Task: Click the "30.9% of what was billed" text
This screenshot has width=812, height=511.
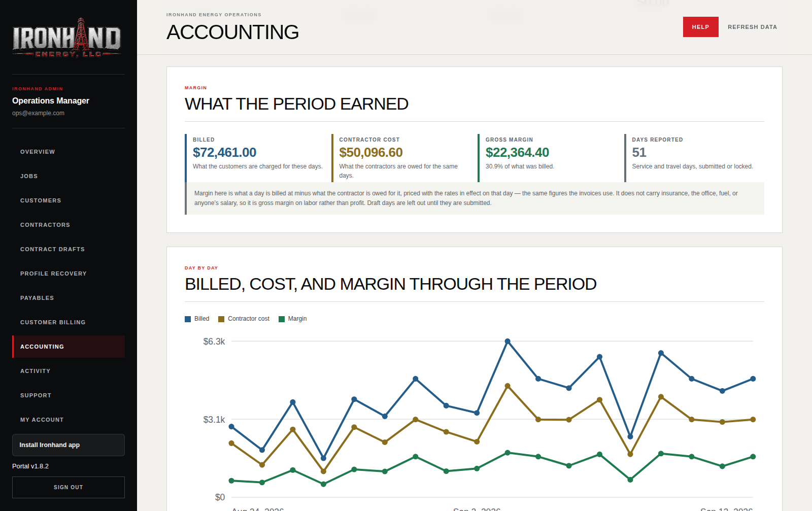Action: (x=520, y=166)
